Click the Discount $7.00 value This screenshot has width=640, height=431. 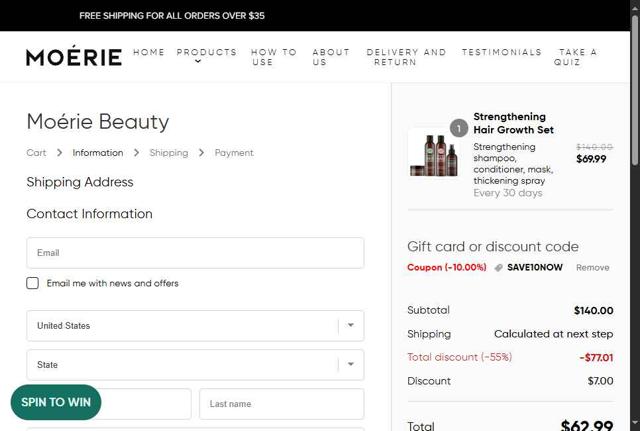coord(600,381)
